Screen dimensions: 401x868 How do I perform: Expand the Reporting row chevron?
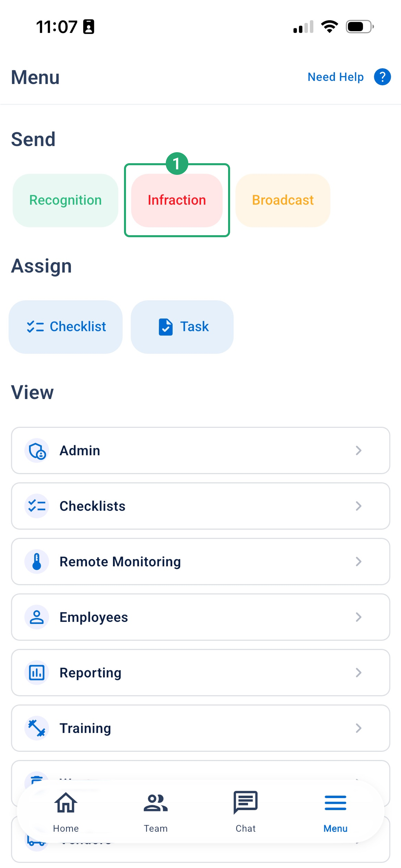click(x=358, y=673)
